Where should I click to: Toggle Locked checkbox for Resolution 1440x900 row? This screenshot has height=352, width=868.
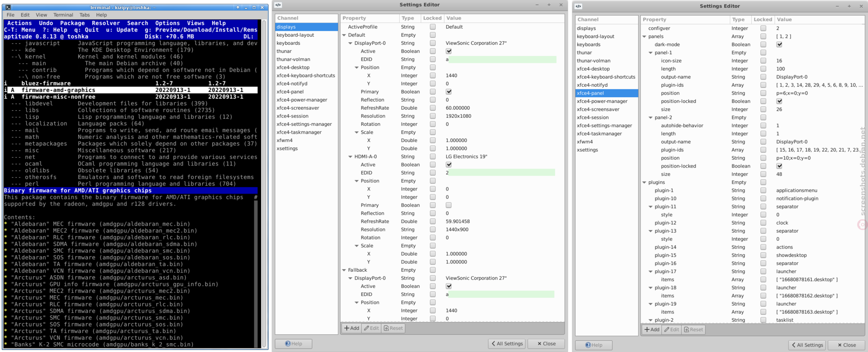(x=433, y=230)
